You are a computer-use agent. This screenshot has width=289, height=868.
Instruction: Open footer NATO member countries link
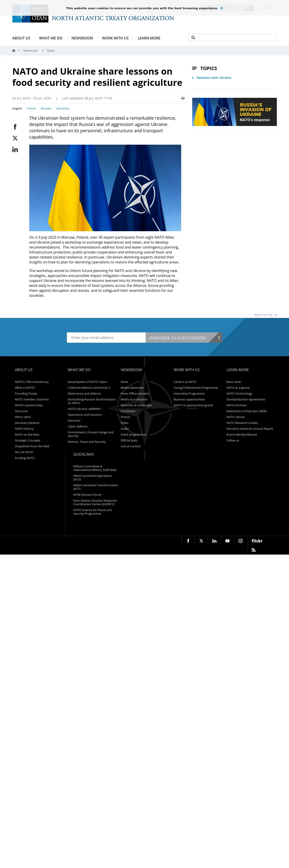(x=32, y=399)
